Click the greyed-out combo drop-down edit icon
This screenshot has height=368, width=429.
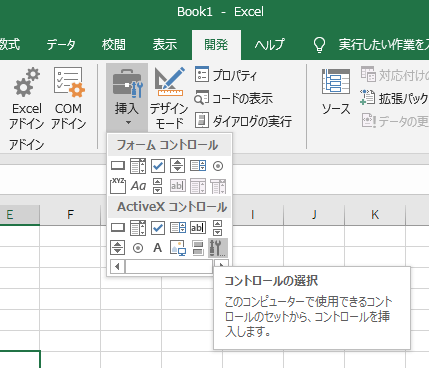click(218, 186)
